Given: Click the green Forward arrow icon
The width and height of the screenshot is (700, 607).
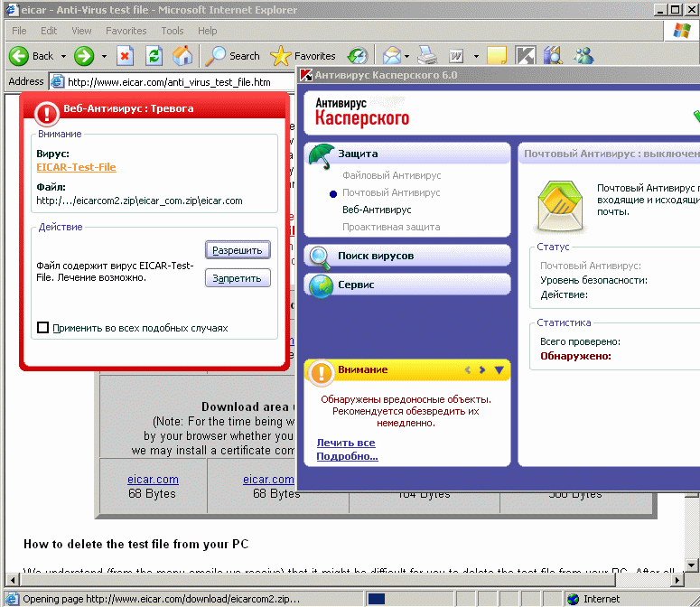Looking at the screenshot, I should [84, 56].
